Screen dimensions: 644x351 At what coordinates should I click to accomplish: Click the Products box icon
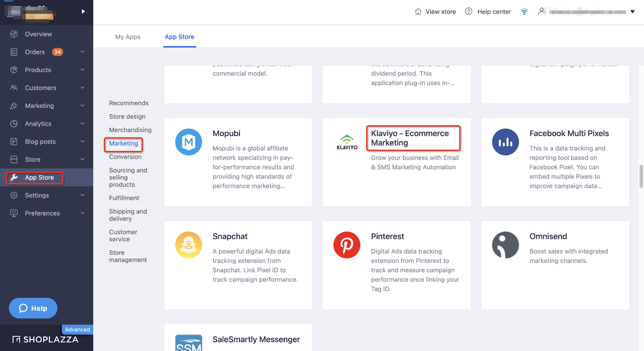[x=14, y=70]
